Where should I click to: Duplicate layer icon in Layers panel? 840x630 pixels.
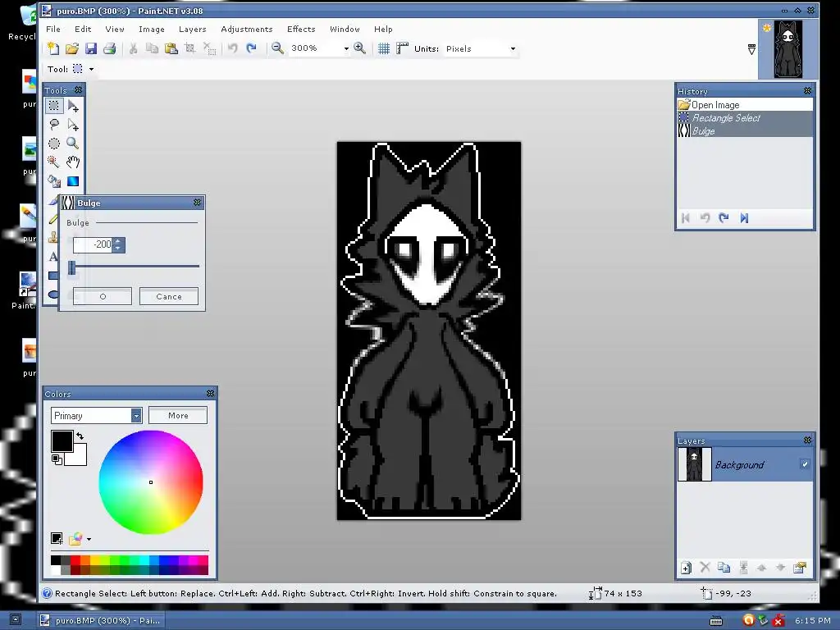pos(724,568)
